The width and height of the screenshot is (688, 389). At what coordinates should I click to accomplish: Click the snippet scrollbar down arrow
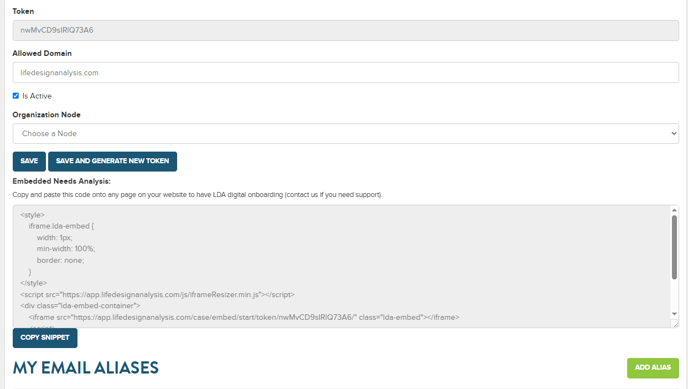(674, 314)
